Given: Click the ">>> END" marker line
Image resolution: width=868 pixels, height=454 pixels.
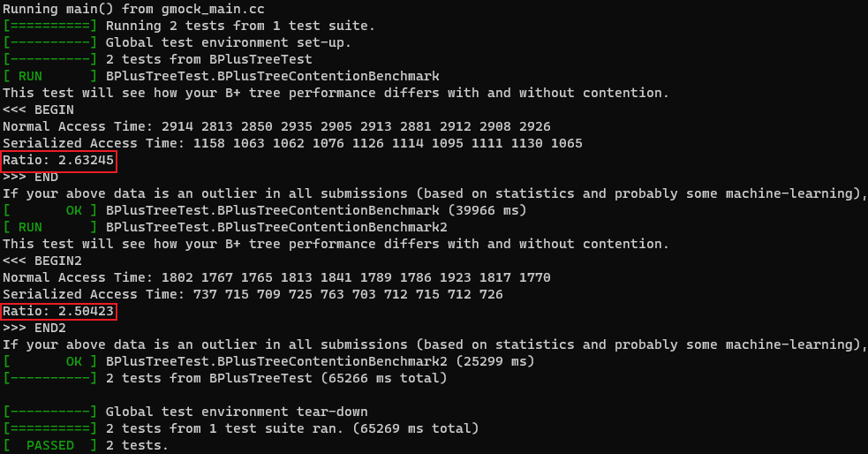Looking at the screenshot, I should coord(30,177).
